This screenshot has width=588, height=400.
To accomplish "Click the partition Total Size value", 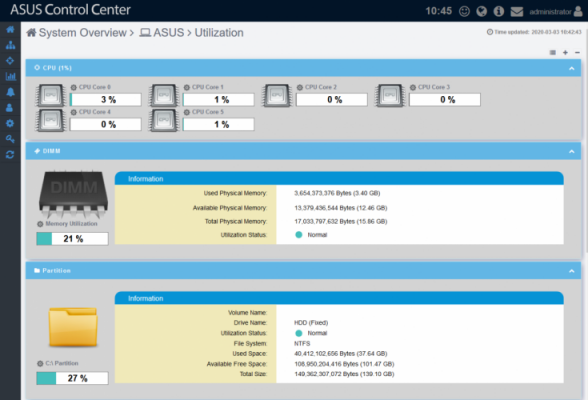I will pos(344,374).
